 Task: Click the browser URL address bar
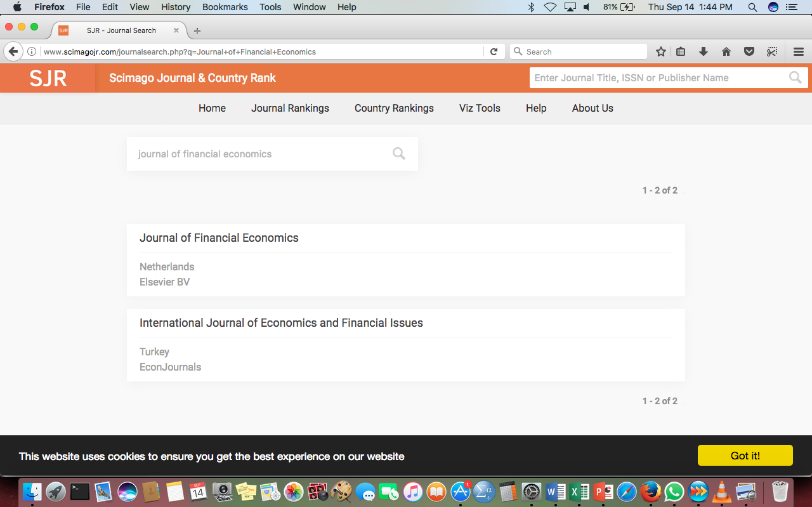pyautogui.click(x=263, y=52)
